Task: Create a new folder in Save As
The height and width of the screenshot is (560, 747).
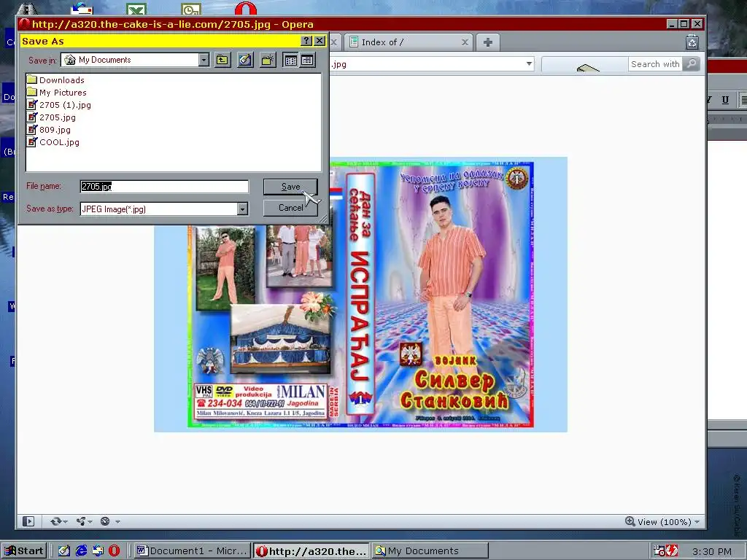Action: [x=268, y=60]
